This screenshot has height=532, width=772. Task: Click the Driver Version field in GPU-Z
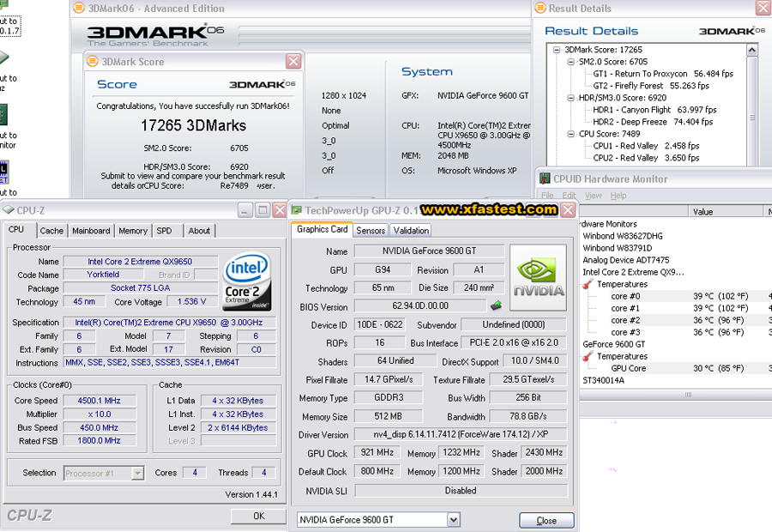[461, 434]
